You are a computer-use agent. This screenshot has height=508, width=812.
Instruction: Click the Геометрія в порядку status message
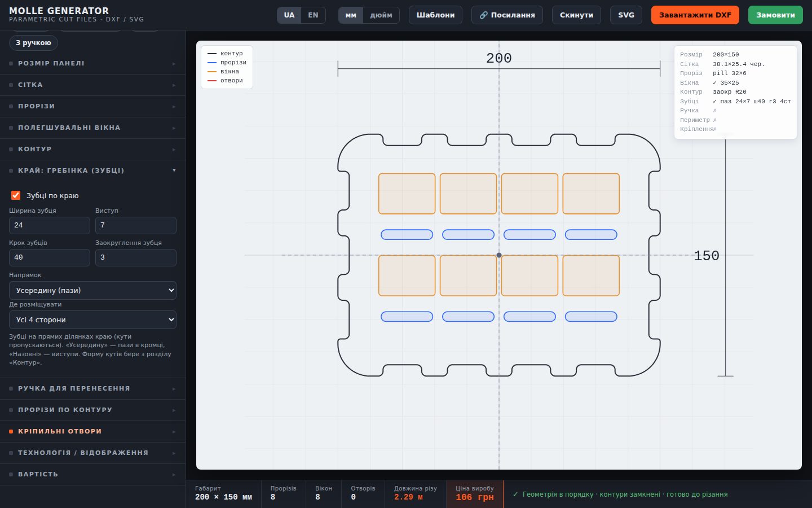[x=620, y=494]
